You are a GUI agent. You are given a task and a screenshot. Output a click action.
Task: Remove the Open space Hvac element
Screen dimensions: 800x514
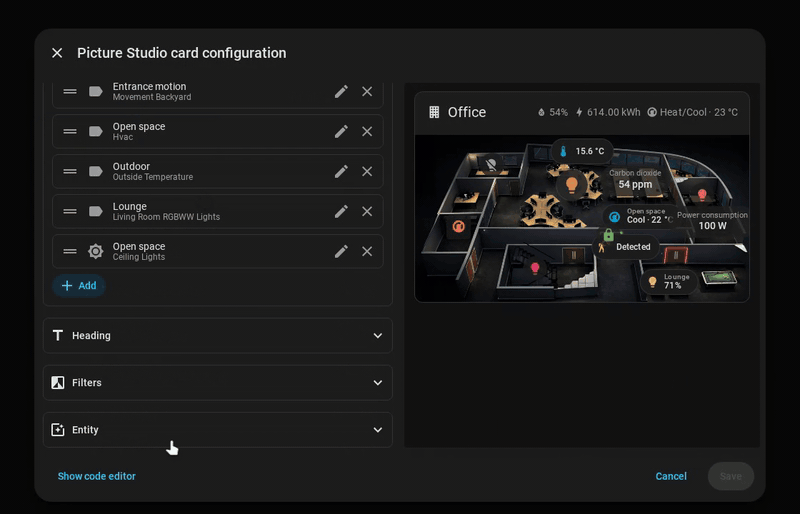(367, 132)
